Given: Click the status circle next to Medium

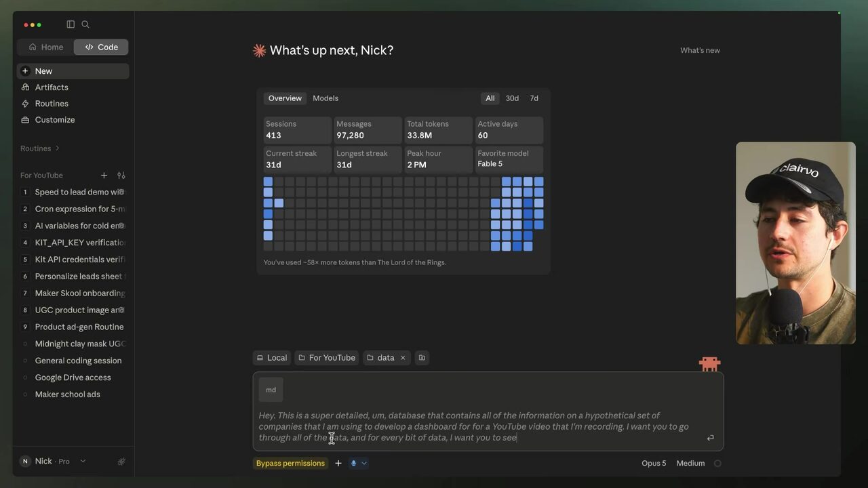Looking at the screenshot, I should (717, 464).
